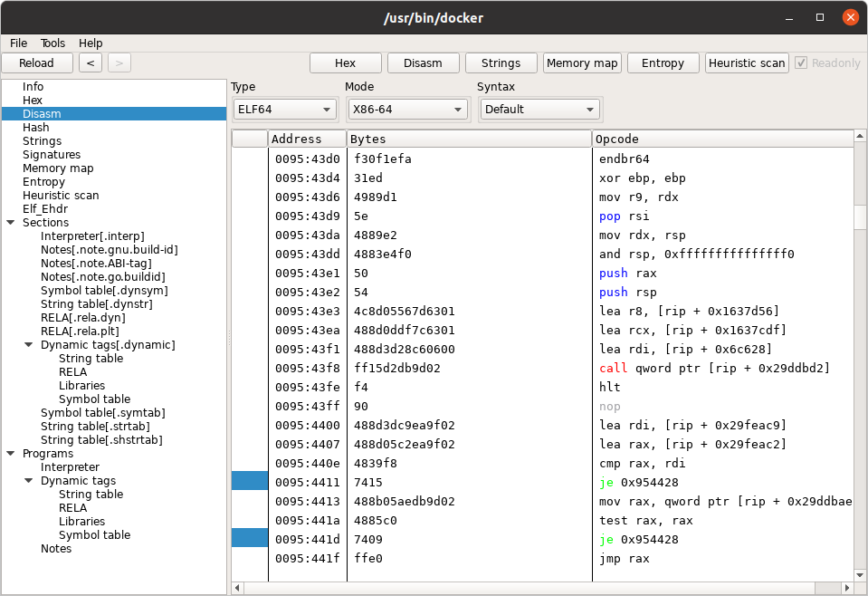Click the Opcode column header
This screenshot has width=868, height=596.
click(722, 139)
